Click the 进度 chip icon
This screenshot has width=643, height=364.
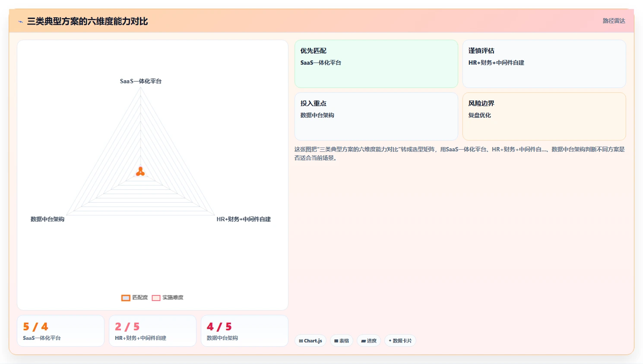[x=364, y=341]
